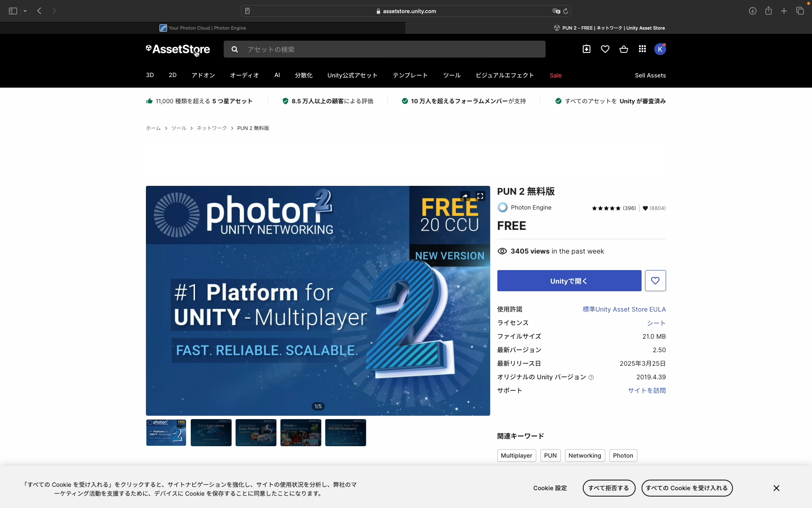Open the Unity公式アセット menu
The height and width of the screenshot is (508, 812).
click(352, 75)
